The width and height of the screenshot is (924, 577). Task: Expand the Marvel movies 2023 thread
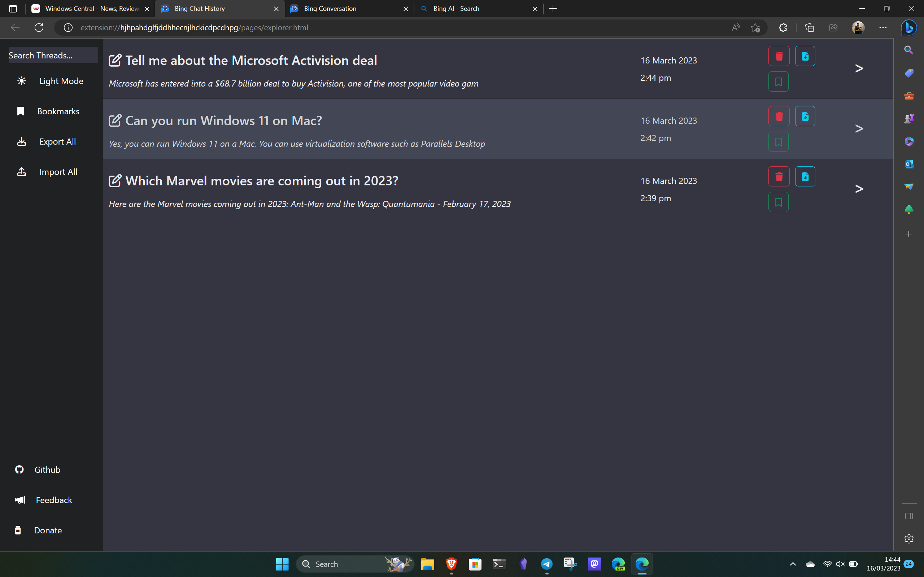(859, 189)
